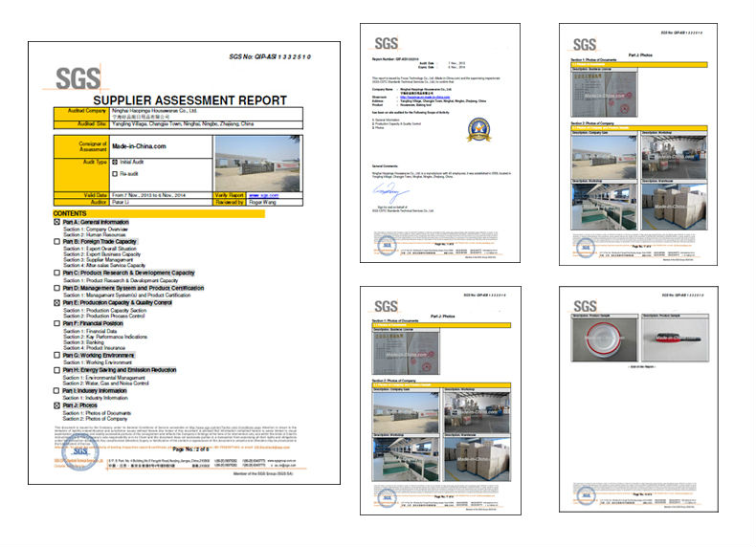The image size is (756, 547).
Task: Click Section 1: Company Overview
Action: pos(96,230)
